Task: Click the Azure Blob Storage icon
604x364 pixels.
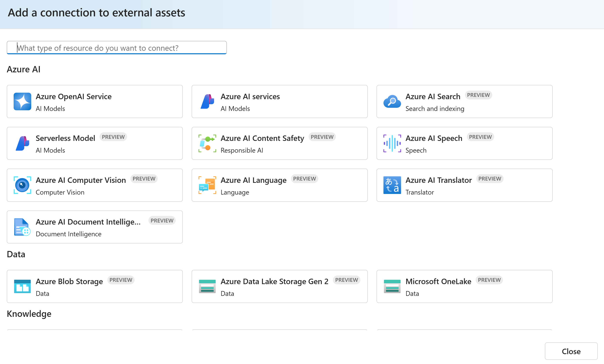Action: pos(22,286)
